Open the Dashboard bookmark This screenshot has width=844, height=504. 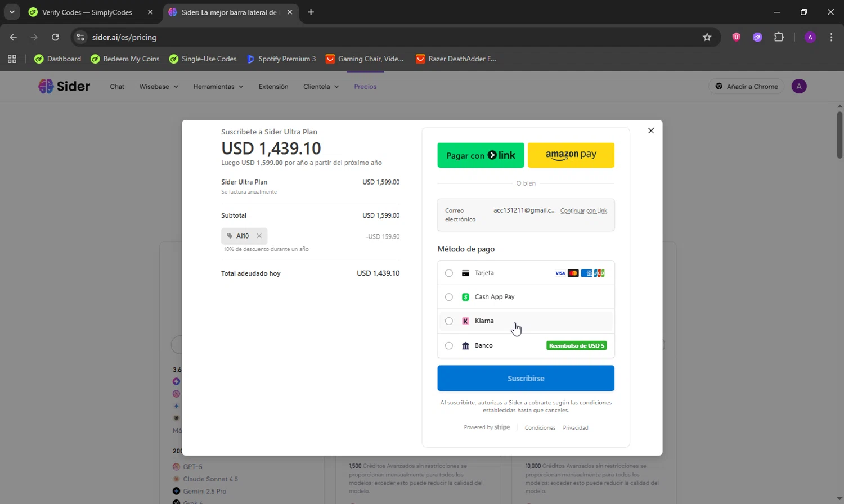[x=57, y=59]
